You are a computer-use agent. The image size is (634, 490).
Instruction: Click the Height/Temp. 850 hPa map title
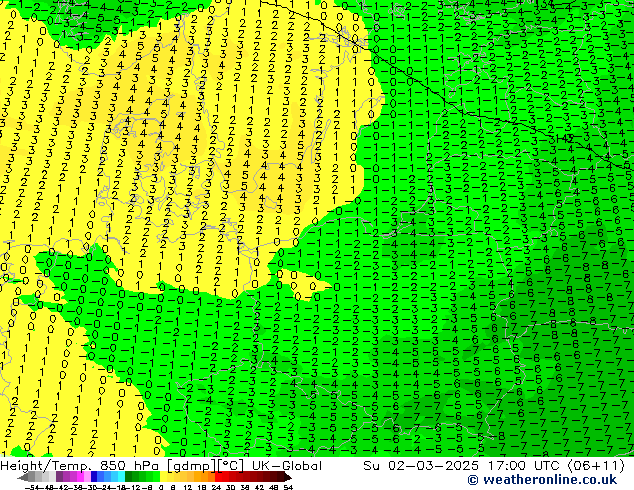point(82,466)
